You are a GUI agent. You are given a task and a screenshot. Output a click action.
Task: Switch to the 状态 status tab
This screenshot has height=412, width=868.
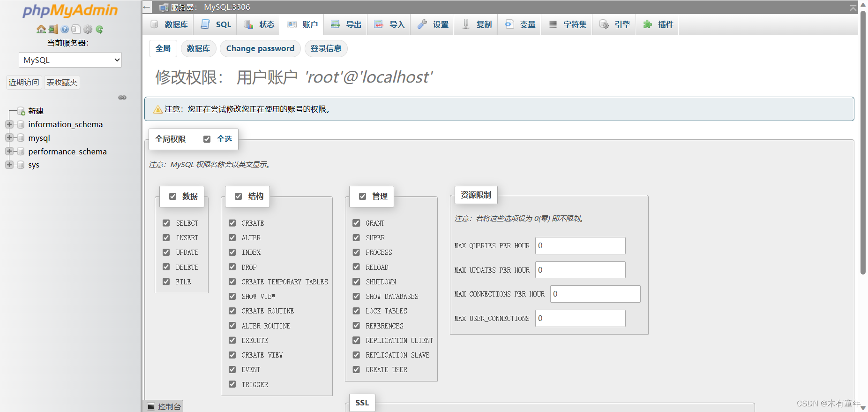pyautogui.click(x=259, y=24)
